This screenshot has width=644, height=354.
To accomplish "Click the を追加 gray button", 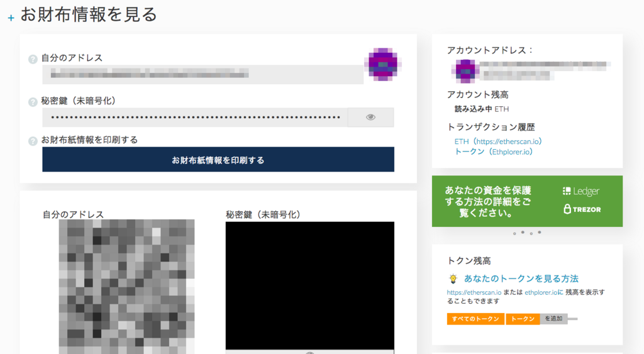I will (x=553, y=319).
